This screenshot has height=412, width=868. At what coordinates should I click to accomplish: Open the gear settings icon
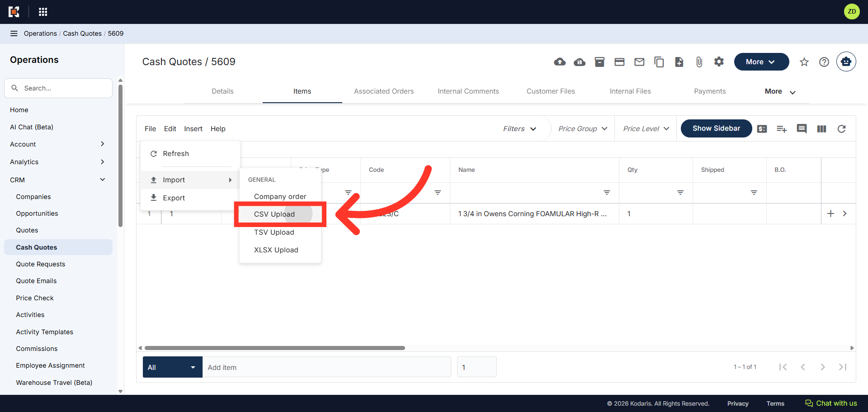click(x=719, y=62)
